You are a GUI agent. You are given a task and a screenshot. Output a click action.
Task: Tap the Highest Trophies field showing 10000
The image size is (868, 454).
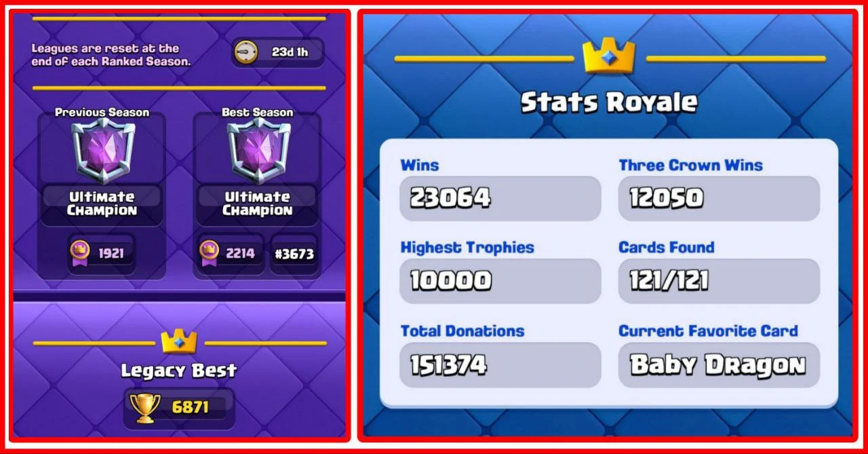(x=500, y=281)
